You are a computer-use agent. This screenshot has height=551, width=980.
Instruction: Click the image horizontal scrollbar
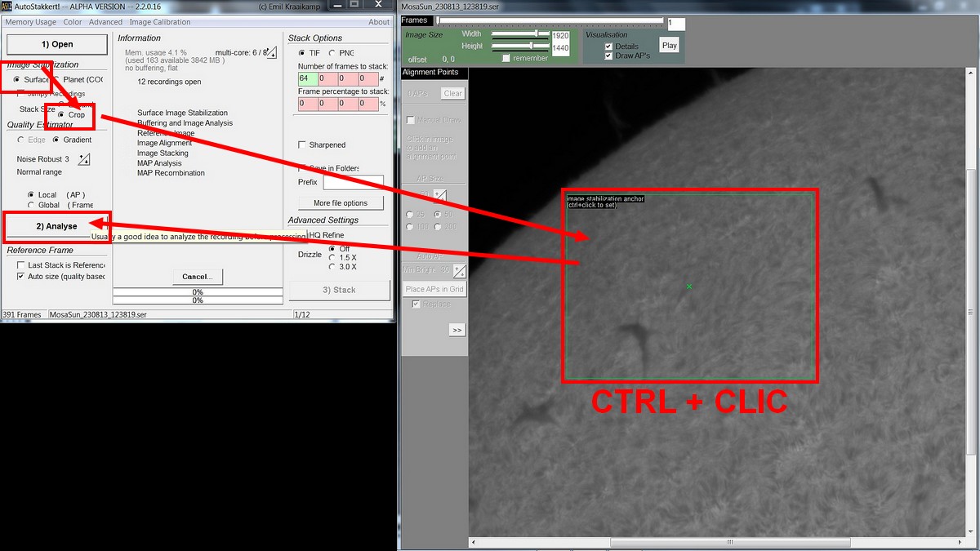[x=719, y=543]
